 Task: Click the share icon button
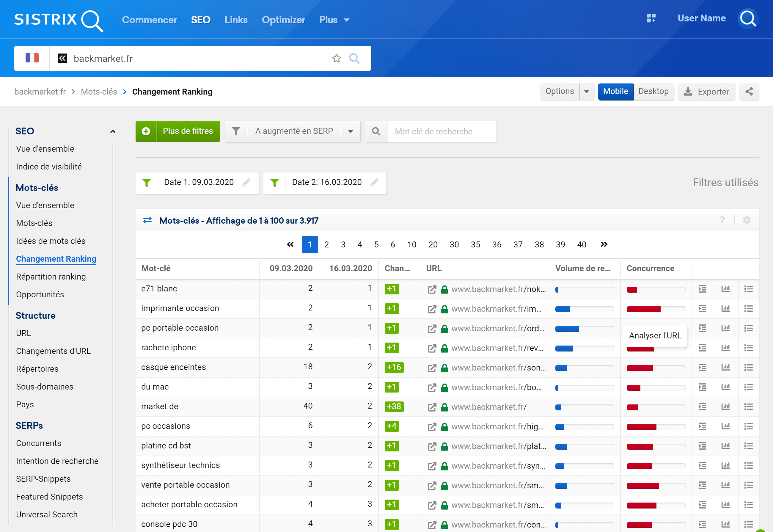click(x=749, y=92)
